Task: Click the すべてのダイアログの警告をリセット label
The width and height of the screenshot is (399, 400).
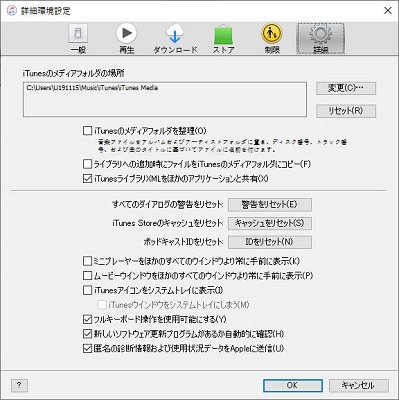Action: click(168, 204)
